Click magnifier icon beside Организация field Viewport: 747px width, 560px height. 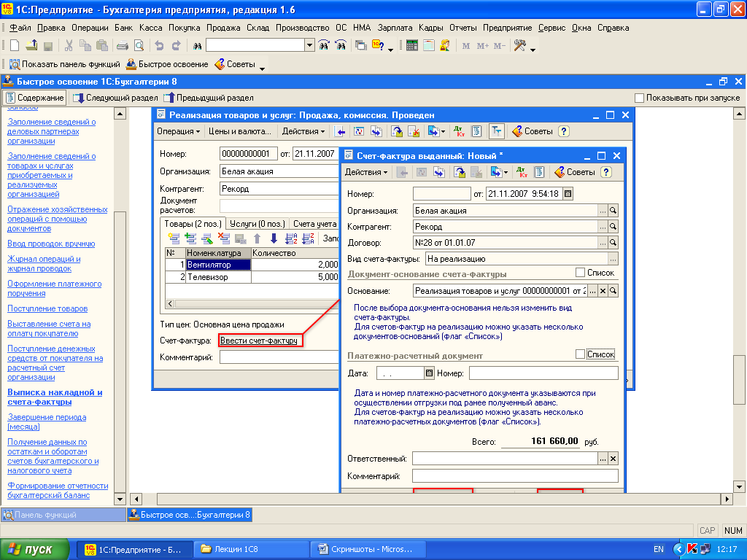[613, 211]
